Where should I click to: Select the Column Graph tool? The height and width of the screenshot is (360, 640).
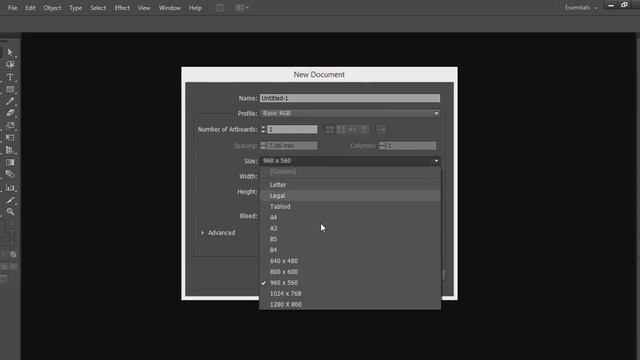click(x=10, y=188)
